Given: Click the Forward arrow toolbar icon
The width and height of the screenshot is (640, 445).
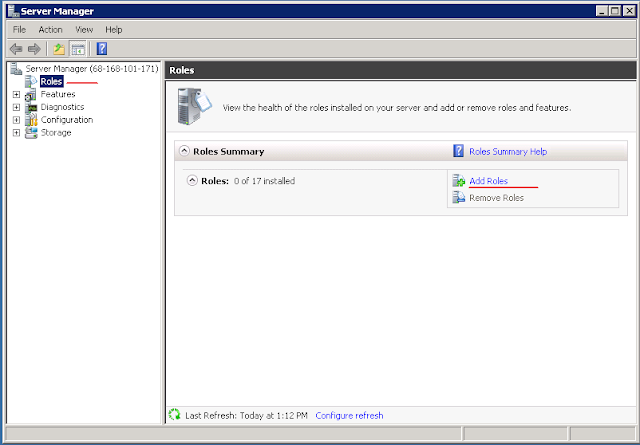Looking at the screenshot, I should (34, 49).
